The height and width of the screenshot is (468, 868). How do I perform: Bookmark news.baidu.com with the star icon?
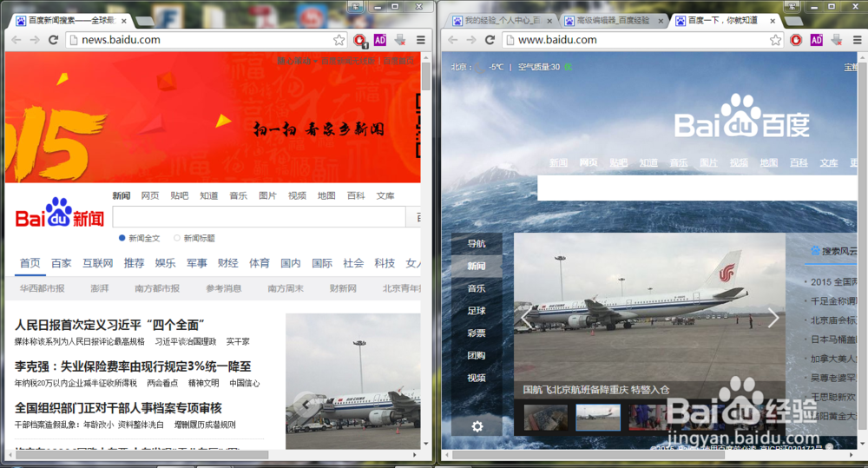click(339, 40)
